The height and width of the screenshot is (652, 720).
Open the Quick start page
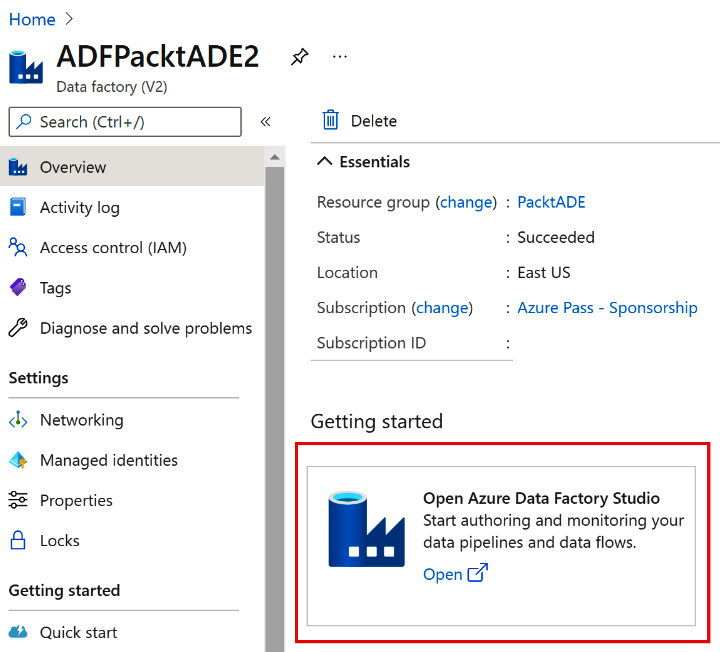coord(78,632)
